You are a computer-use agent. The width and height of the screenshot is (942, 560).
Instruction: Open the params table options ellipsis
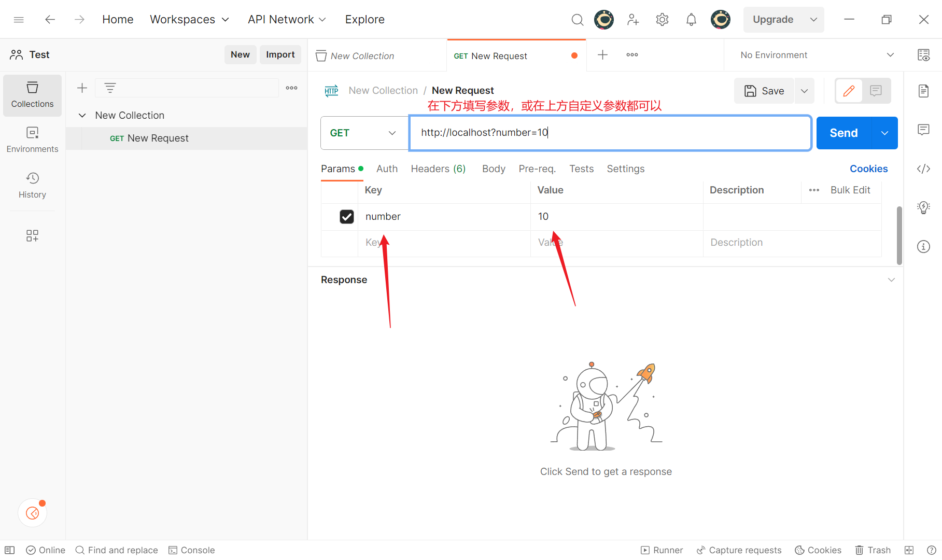pyautogui.click(x=814, y=190)
